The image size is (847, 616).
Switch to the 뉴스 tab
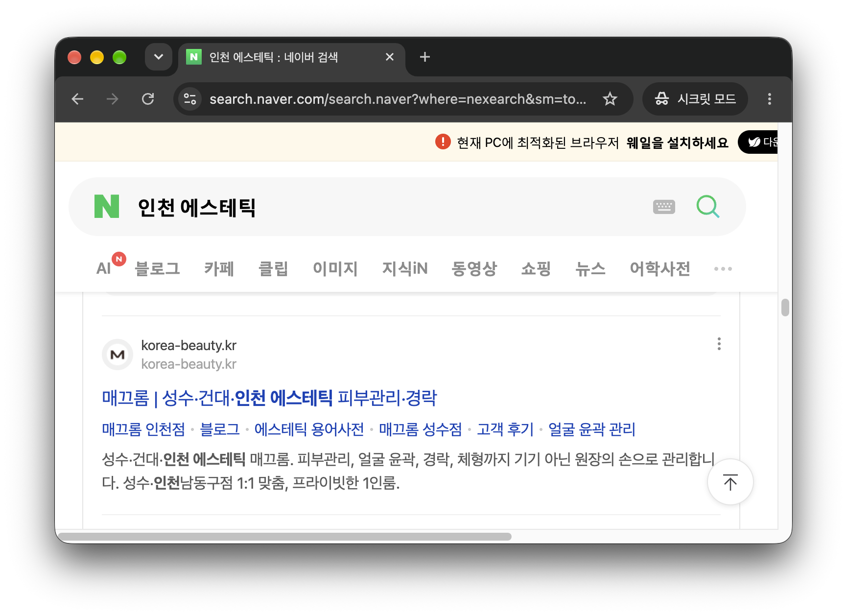coord(590,268)
